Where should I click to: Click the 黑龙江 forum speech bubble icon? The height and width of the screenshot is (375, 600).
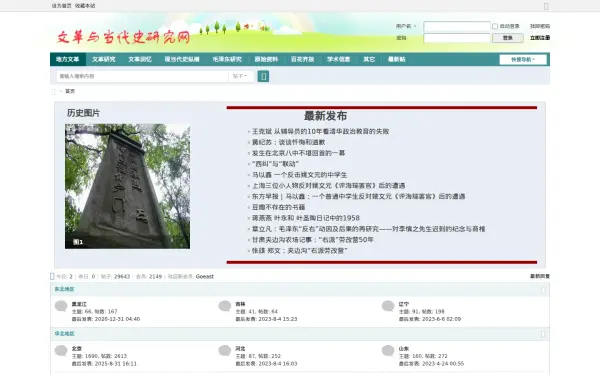(x=61, y=306)
